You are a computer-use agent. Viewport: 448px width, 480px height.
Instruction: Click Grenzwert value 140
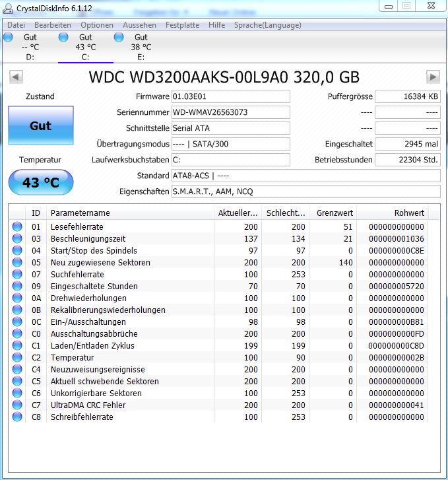346,262
